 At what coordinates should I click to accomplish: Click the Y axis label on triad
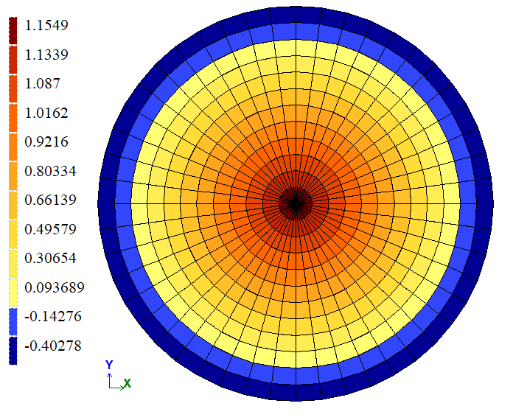(x=109, y=365)
